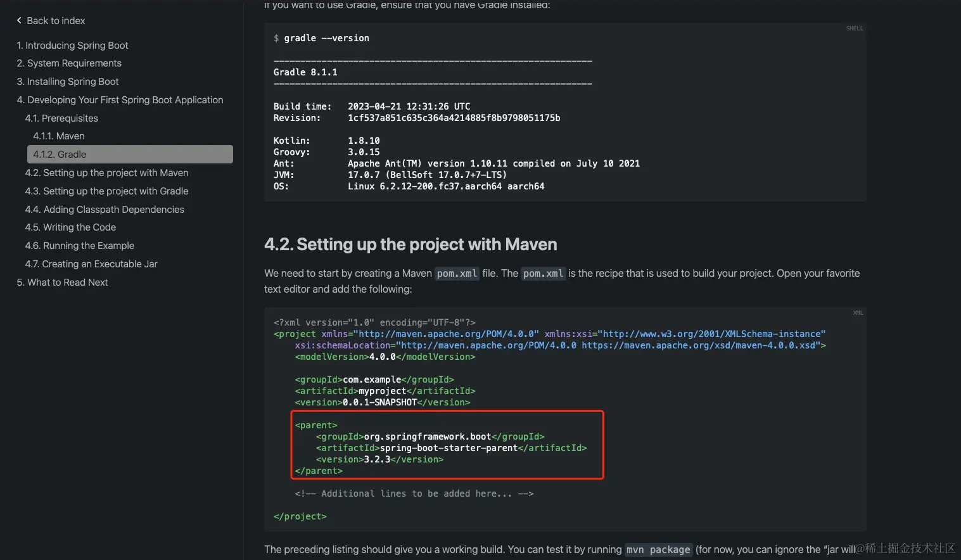Click the Build time 2023-04-21 value
This screenshot has width=961, height=560.
coord(409,106)
